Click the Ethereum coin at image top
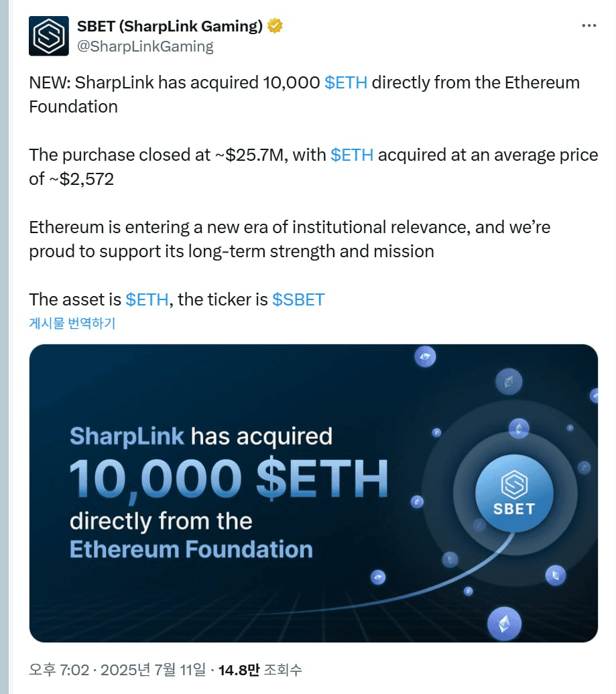This screenshot has height=694, width=616. [425, 357]
